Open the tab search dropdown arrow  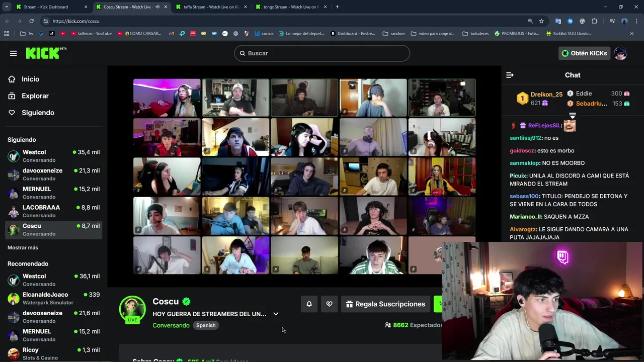click(7, 7)
